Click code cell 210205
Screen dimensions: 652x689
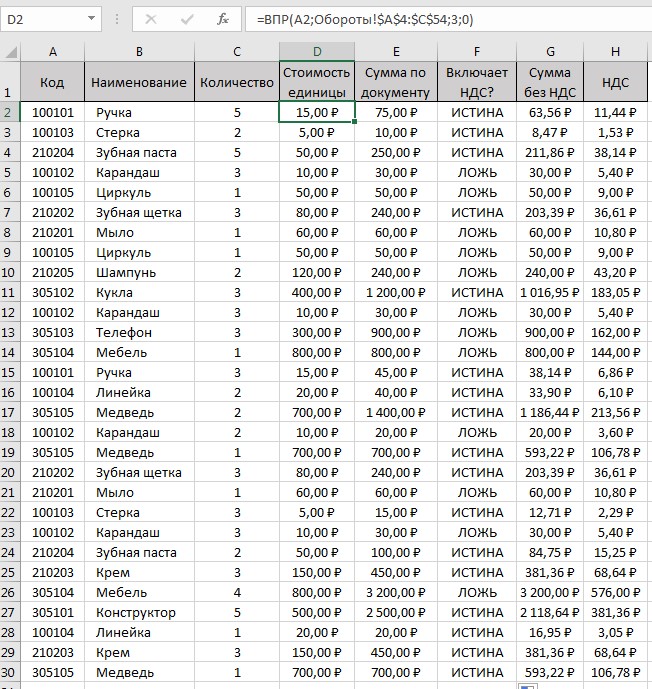tap(52, 273)
